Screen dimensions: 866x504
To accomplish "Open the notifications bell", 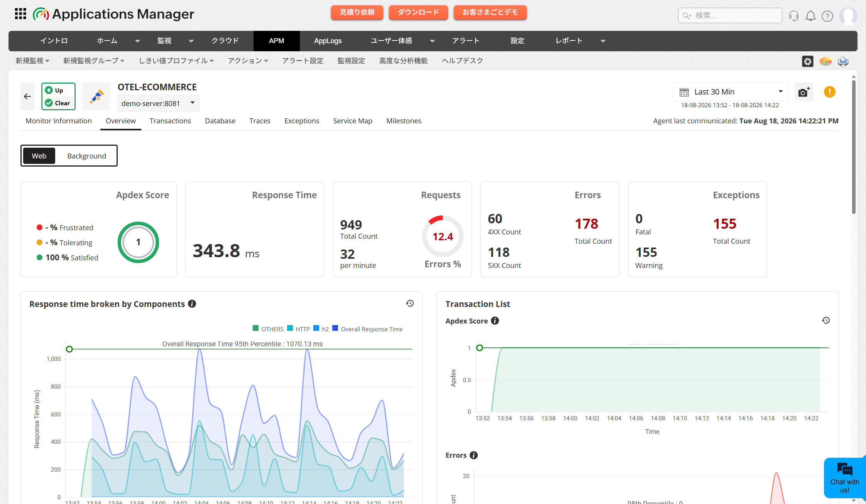I will 810,16.
